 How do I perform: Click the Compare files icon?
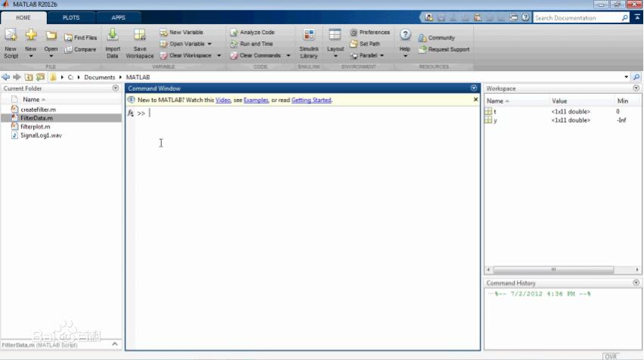pyautogui.click(x=69, y=49)
